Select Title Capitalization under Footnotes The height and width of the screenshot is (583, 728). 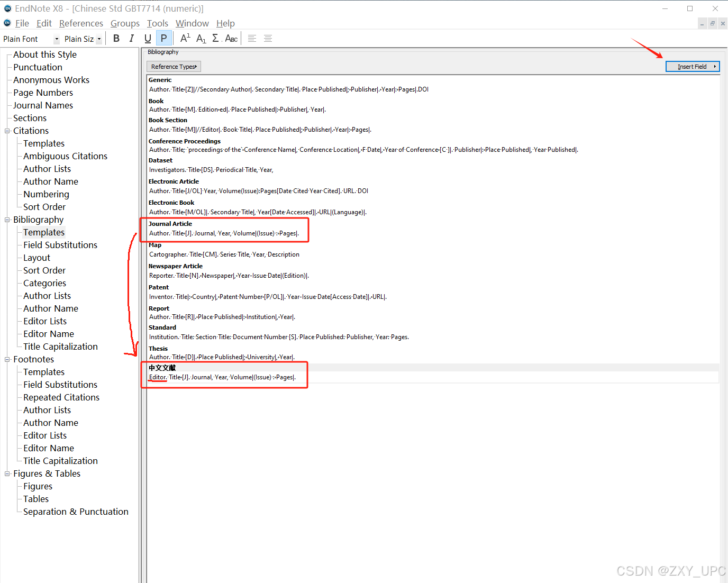click(60, 461)
